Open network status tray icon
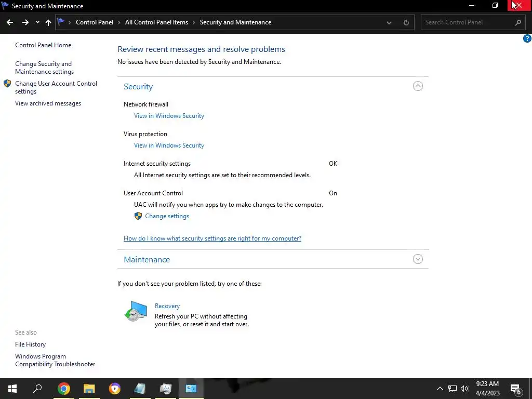 pyautogui.click(x=453, y=389)
